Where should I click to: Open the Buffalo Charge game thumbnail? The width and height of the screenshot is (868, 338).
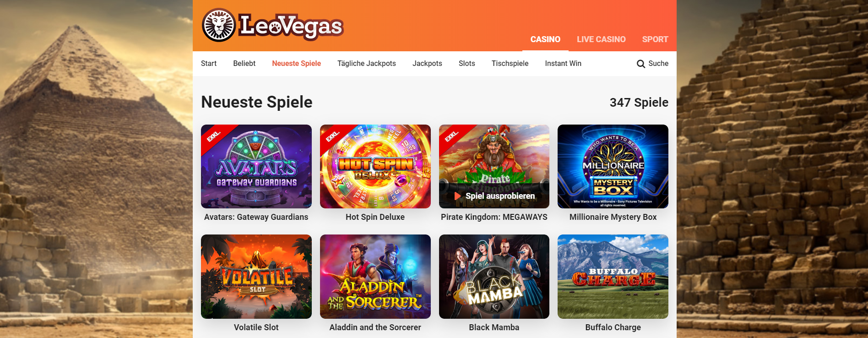(x=613, y=277)
